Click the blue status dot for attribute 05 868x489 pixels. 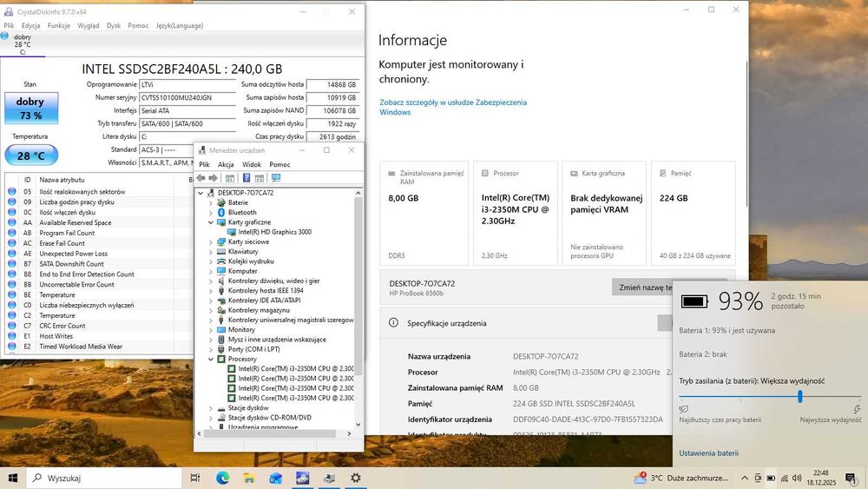coord(11,192)
